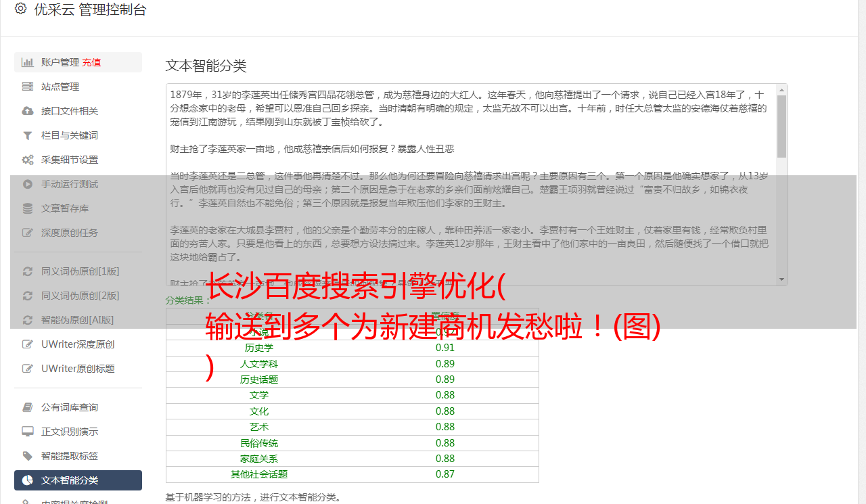
Task: Click the 优采云 管理控制台 header title
Action: [x=90, y=9]
